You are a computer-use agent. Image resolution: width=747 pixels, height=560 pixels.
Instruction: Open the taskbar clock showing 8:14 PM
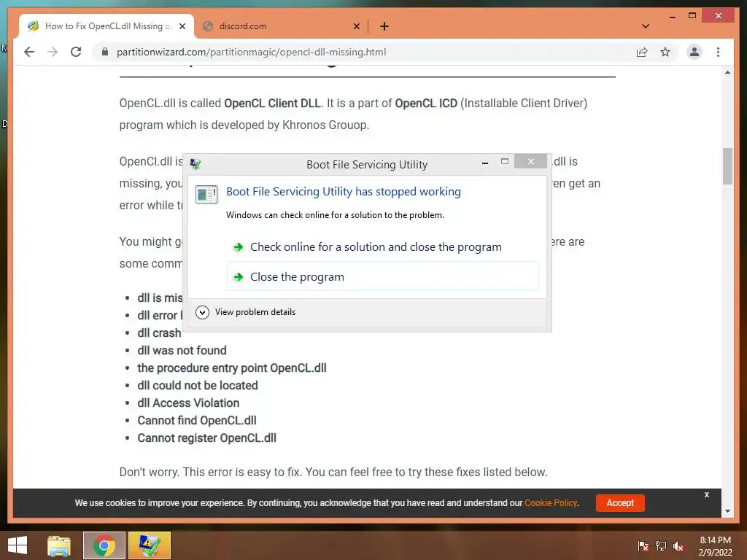(715, 546)
